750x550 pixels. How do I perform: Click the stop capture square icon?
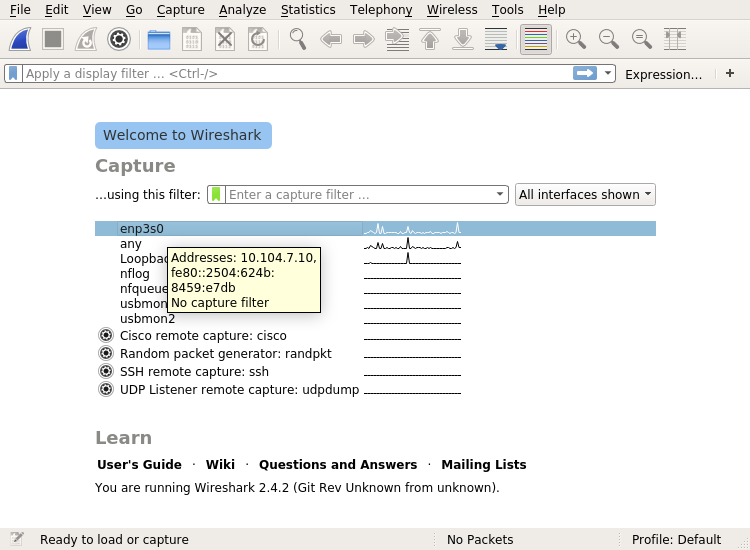pos(53,39)
